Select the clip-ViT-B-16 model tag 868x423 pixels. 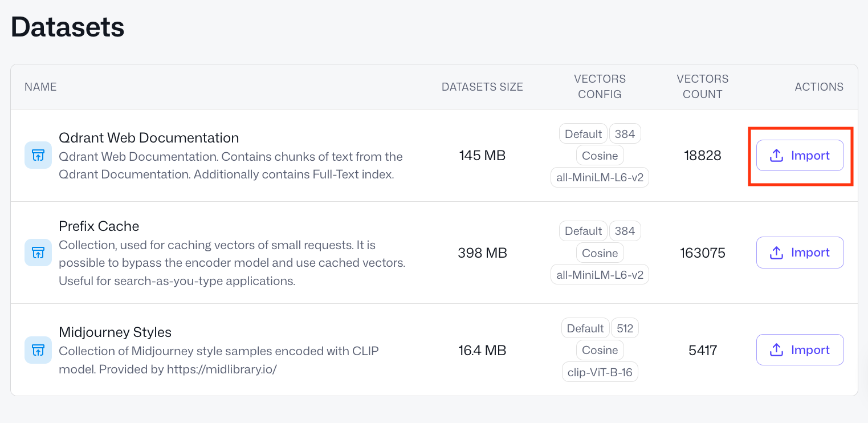pyautogui.click(x=600, y=372)
